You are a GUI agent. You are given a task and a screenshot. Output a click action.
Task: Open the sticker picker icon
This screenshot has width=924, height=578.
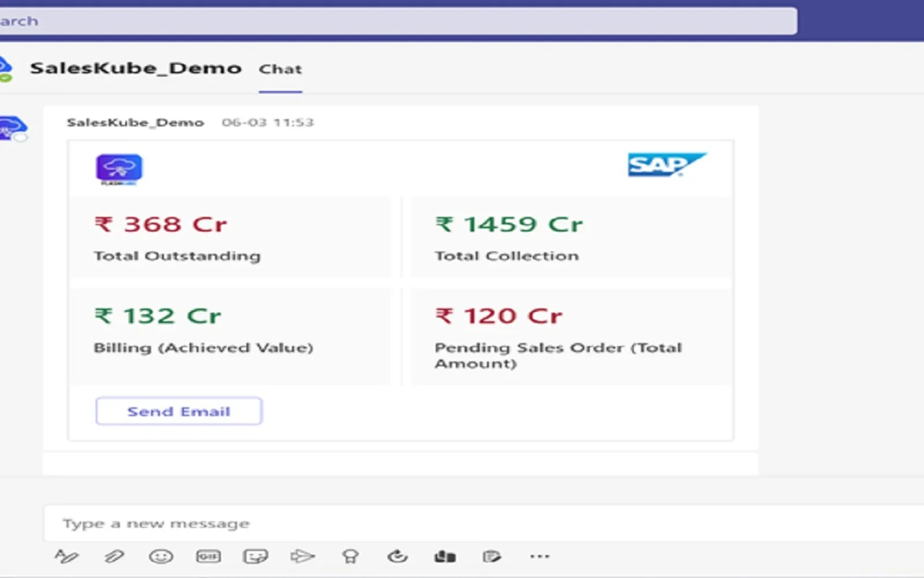tap(255, 556)
